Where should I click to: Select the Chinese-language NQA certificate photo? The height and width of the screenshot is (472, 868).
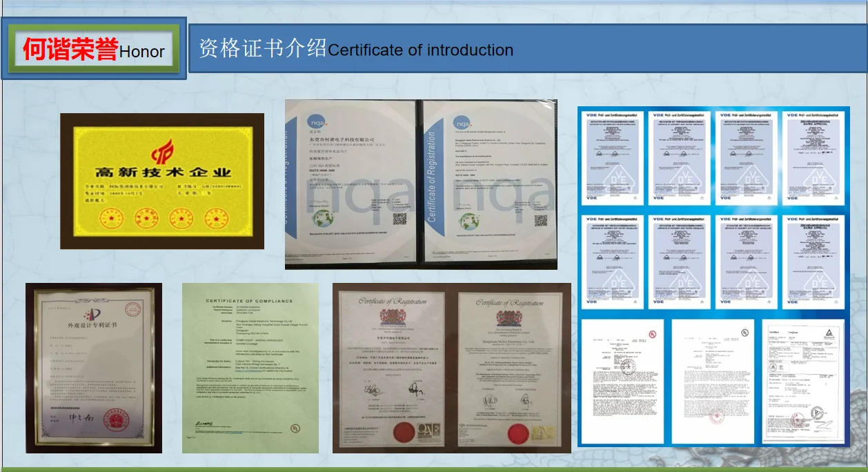351,183
